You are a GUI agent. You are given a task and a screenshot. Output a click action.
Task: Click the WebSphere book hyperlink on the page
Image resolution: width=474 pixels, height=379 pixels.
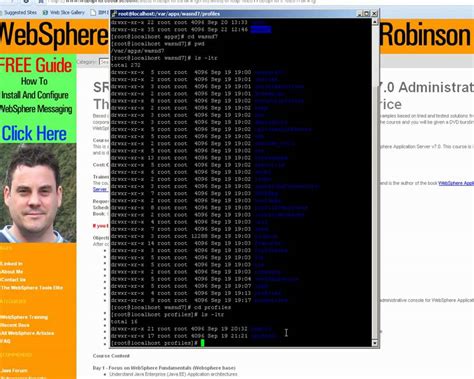[x=456, y=183]
